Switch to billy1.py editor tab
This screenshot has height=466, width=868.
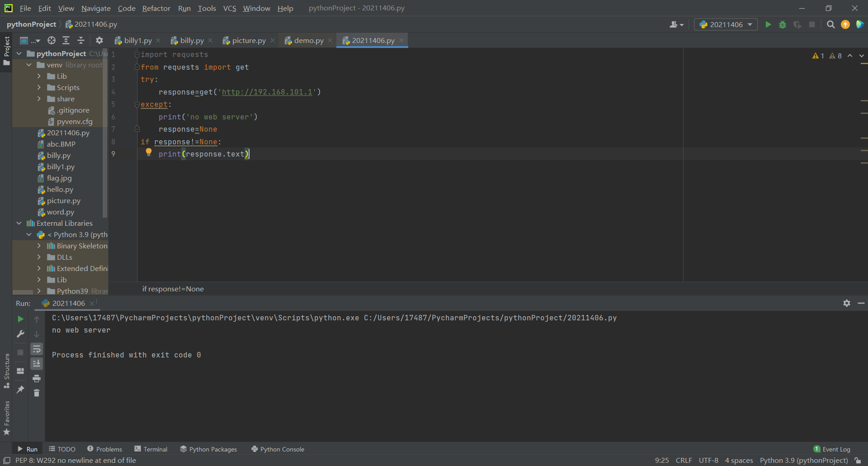(138, 40)
